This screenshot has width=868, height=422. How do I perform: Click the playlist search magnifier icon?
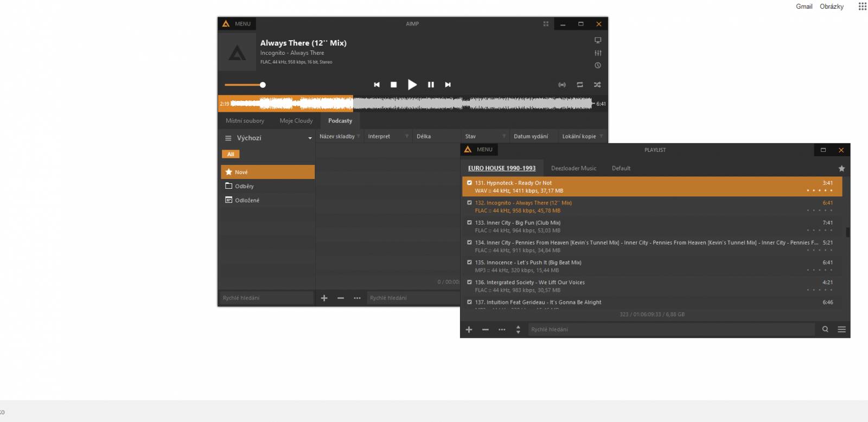825,329
